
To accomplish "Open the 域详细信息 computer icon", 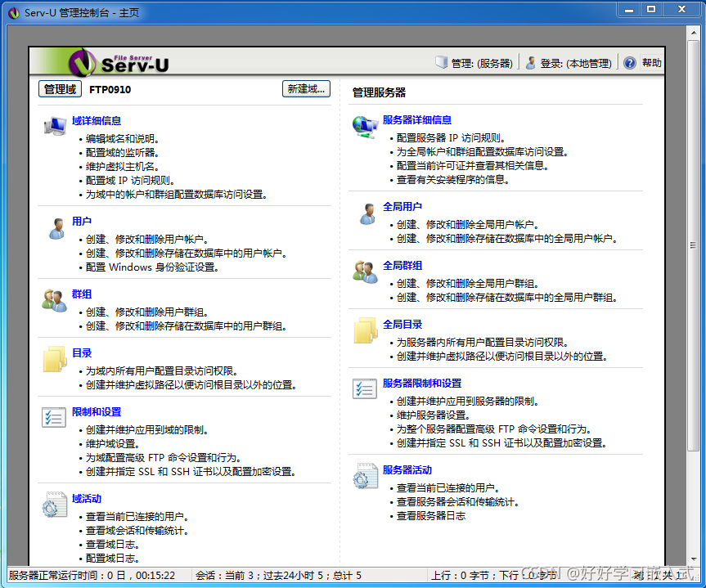I will coord(54,126).
